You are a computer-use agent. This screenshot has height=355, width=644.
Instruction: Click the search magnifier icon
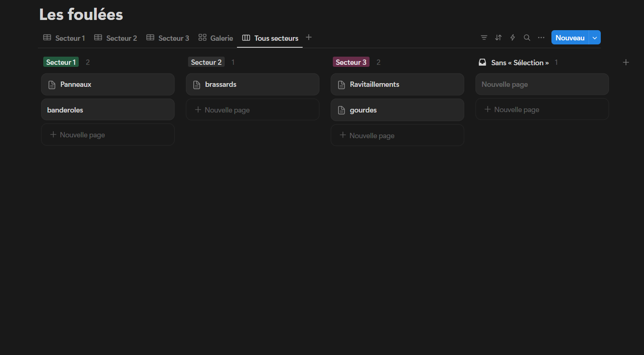(527, 37)
